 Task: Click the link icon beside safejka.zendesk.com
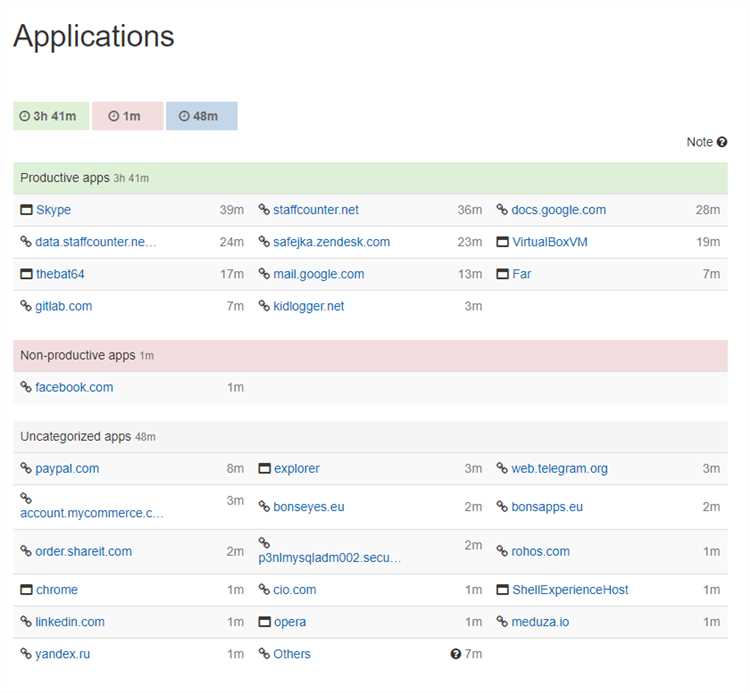pos(264,242)
